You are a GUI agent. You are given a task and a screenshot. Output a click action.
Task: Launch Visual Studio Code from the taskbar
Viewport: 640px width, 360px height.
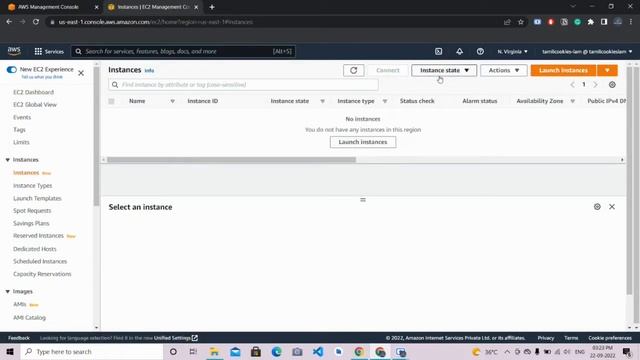click(x=318, y=351)
